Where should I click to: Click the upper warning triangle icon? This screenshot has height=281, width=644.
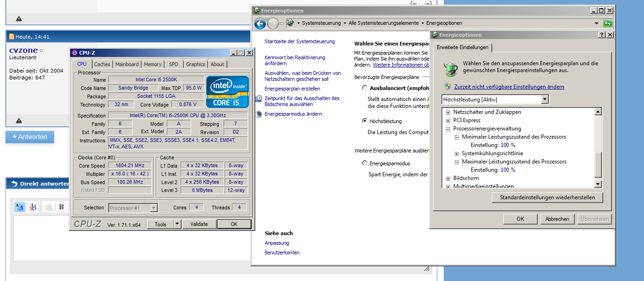(x=19, y=19)
